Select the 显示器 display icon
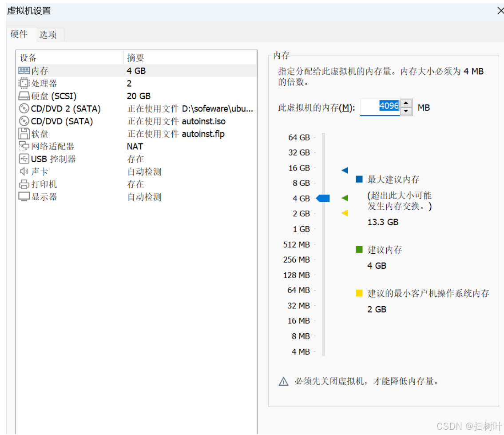The width and height of the screenshot is (504, 435). coord(24,196)
